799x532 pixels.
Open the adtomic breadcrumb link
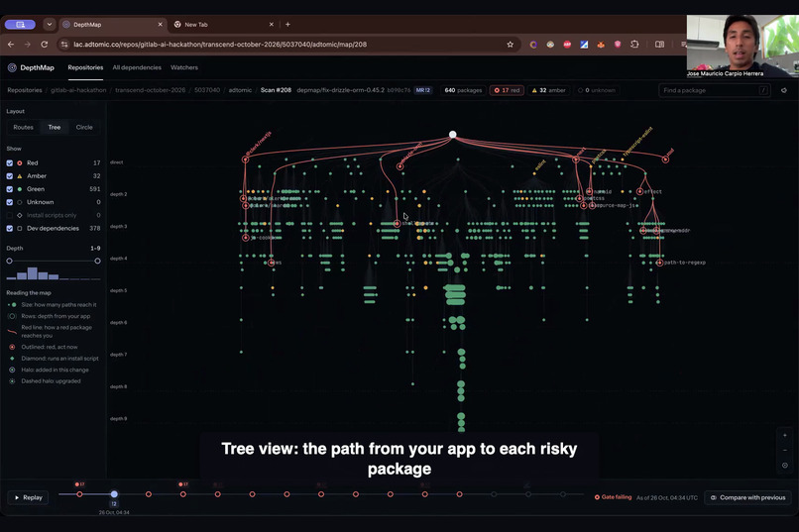[240, 90]
